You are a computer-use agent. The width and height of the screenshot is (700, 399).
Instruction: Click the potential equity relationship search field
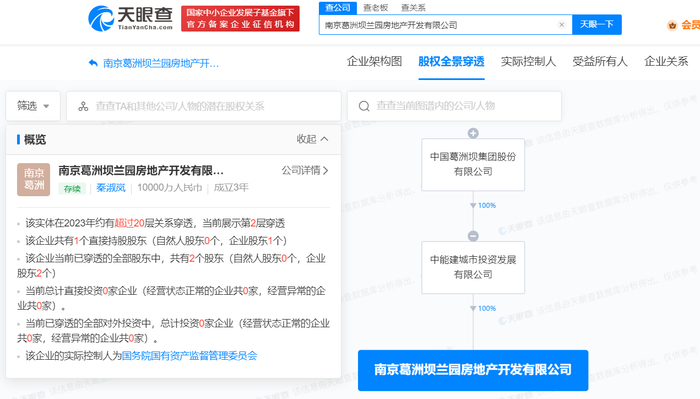tap(204, 106)
